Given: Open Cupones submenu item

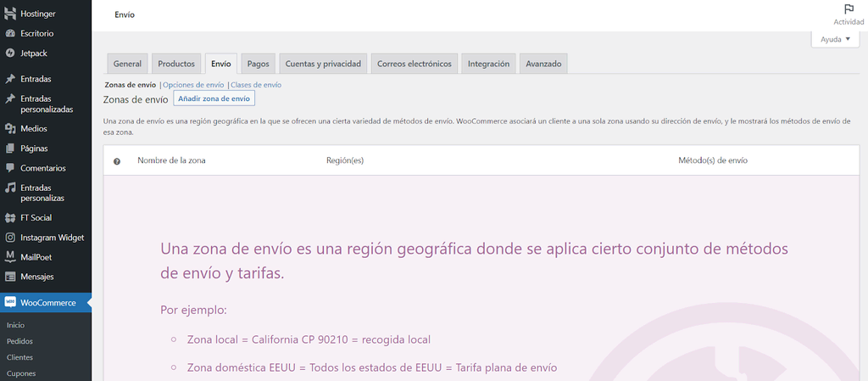Looking at the screenshot, I should (x=20, y=373).
